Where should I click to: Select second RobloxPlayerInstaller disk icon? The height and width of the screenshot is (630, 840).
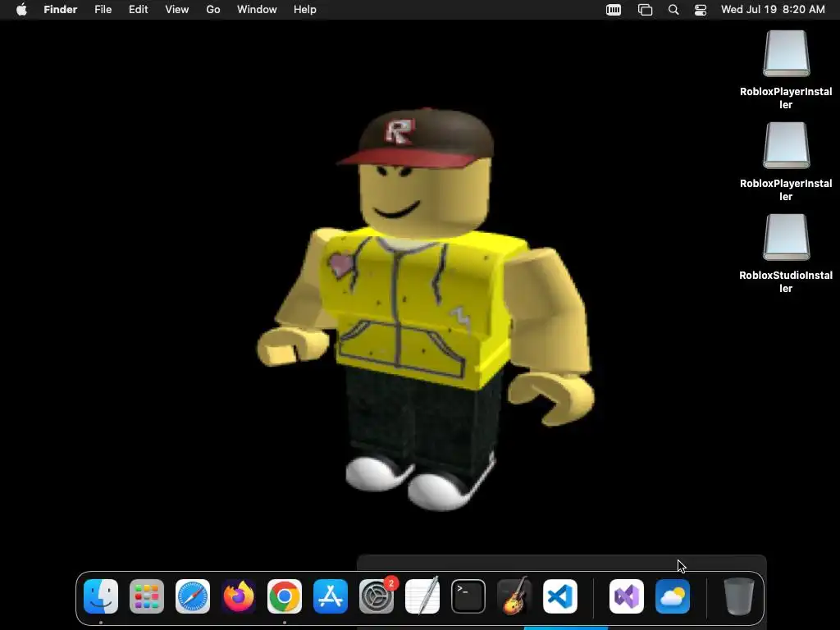(x=787, y=145)
